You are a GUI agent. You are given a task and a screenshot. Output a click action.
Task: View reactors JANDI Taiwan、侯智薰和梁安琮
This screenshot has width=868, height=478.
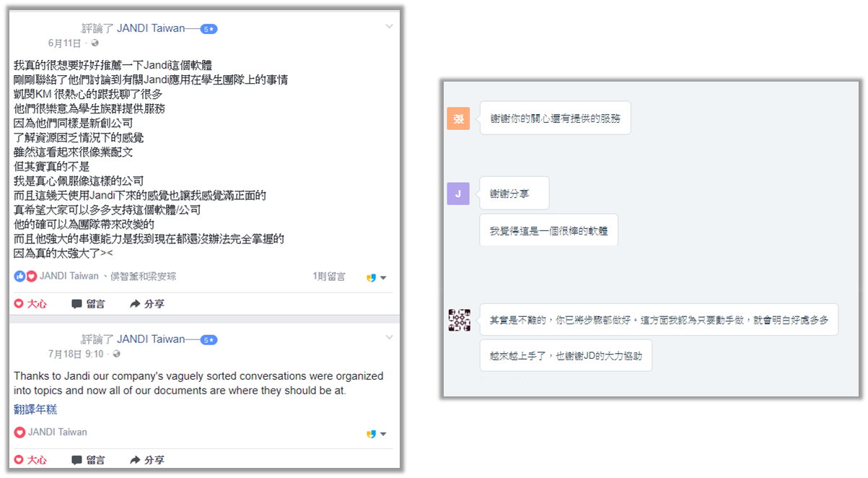click(x=108, y=276)
